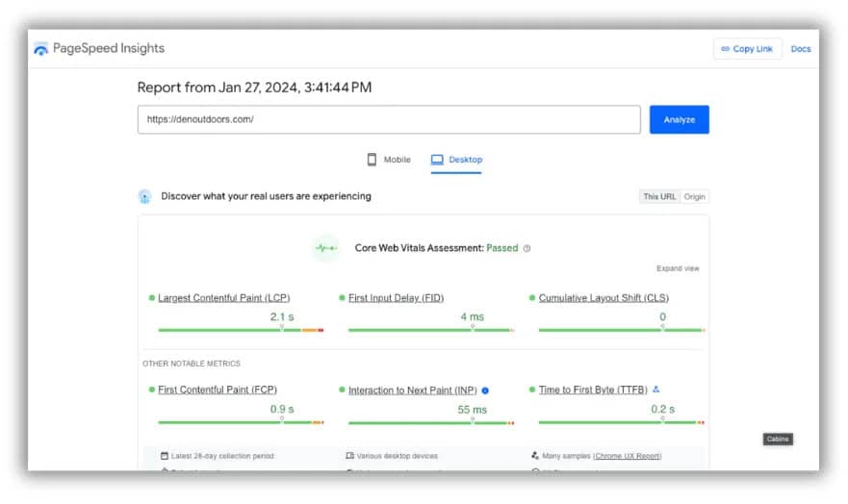Click the calendar icon beside collection period
The image size is (848, 504).
click(x=165, y=456)
